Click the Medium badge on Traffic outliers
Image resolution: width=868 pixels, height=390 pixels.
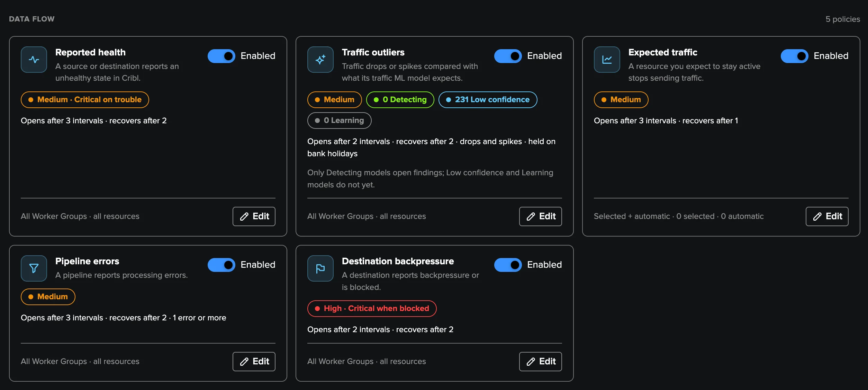335,100
